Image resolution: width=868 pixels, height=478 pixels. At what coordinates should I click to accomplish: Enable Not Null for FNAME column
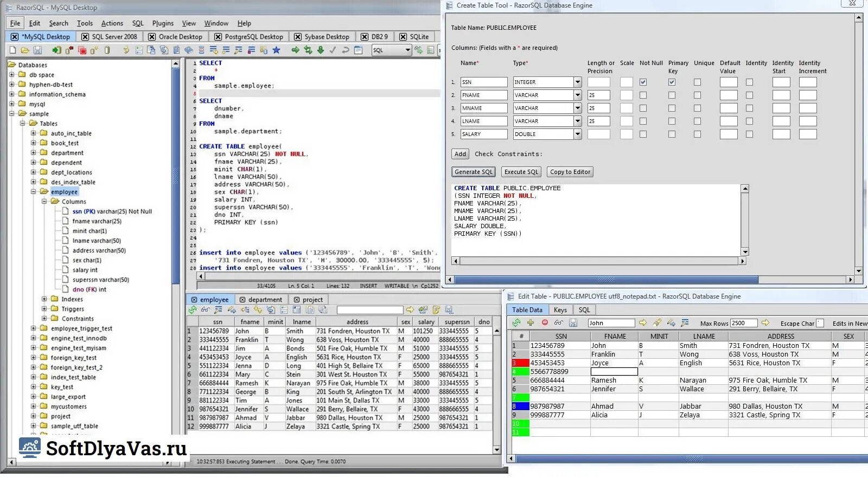tap(643, 95)
